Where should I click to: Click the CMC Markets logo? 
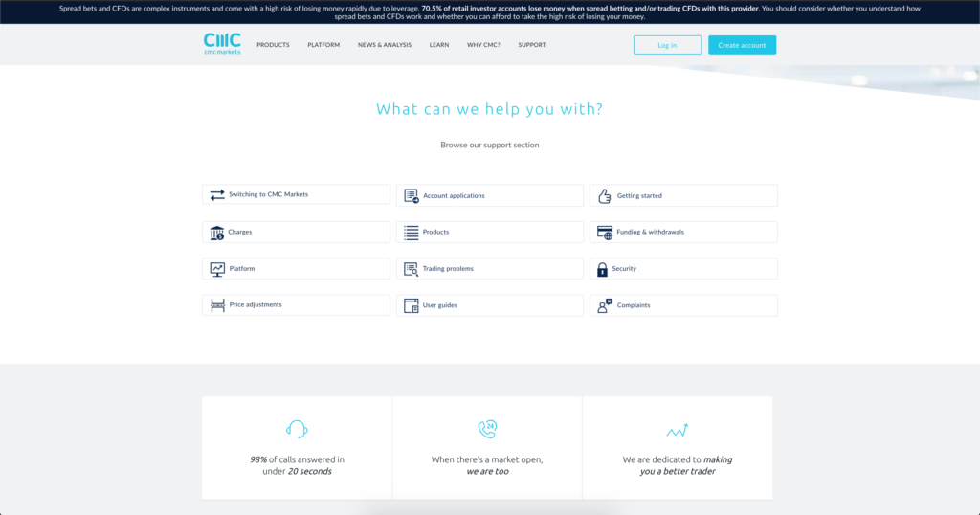pos(222,44)
